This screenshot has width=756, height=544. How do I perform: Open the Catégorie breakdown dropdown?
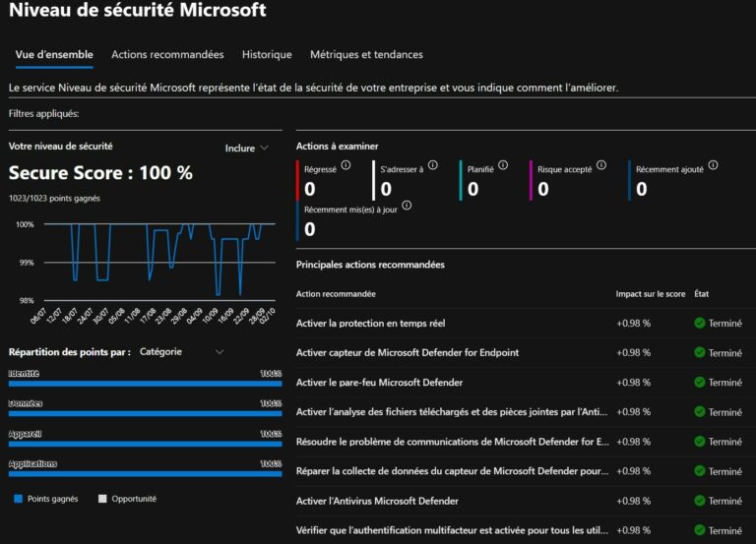tap(181, 352)
